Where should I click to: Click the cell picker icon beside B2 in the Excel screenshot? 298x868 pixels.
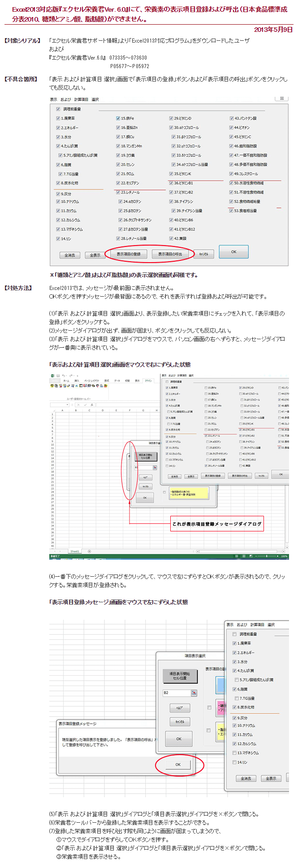click(155, 467)
